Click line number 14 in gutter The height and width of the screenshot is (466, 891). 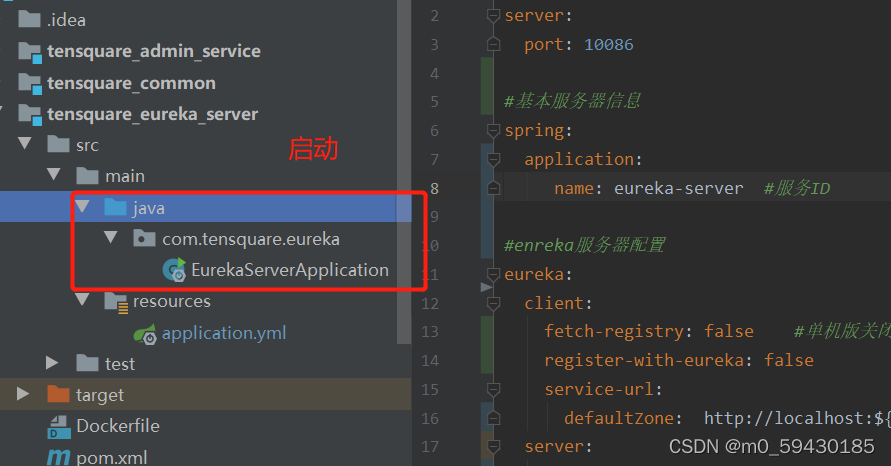[x=430, y=360]
